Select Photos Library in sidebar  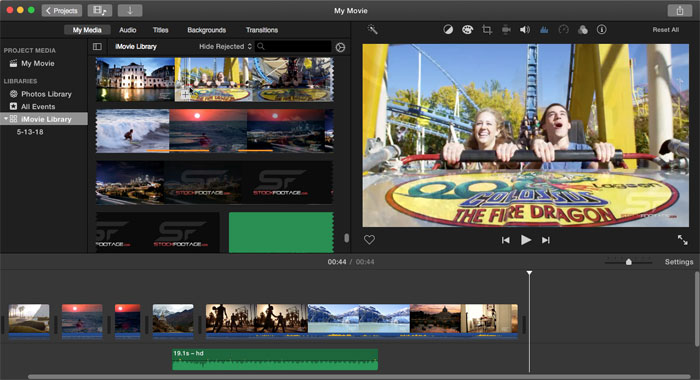46,94
